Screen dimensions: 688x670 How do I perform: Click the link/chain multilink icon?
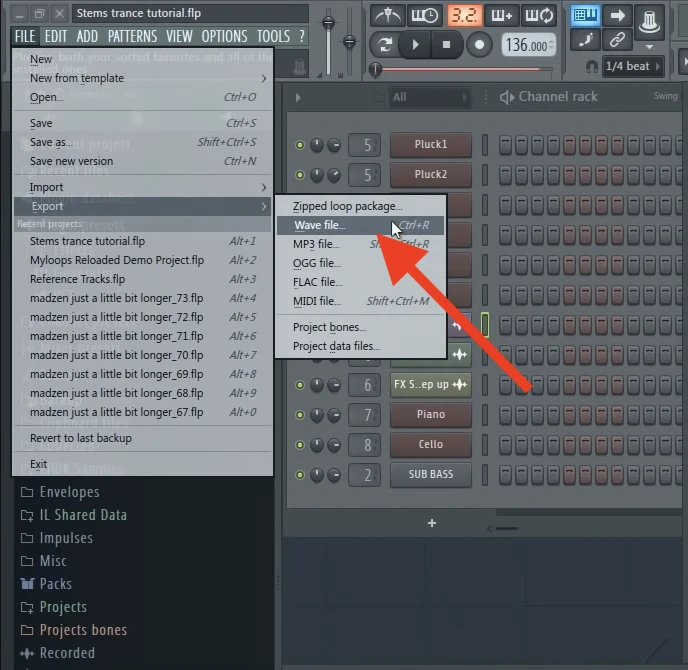click(x=616, y=40)
